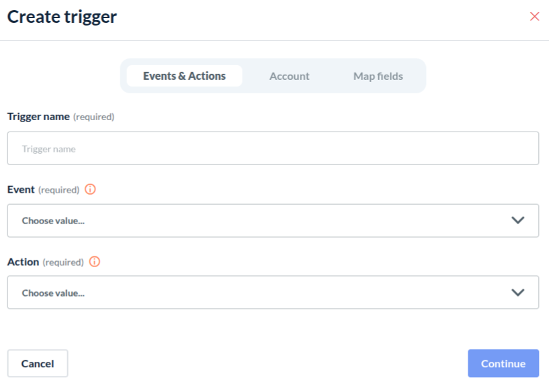Image resolution: width=549 pixels, height=392 pixels.
Task: Close the Create trigger dialog
Action: (535, 17)
